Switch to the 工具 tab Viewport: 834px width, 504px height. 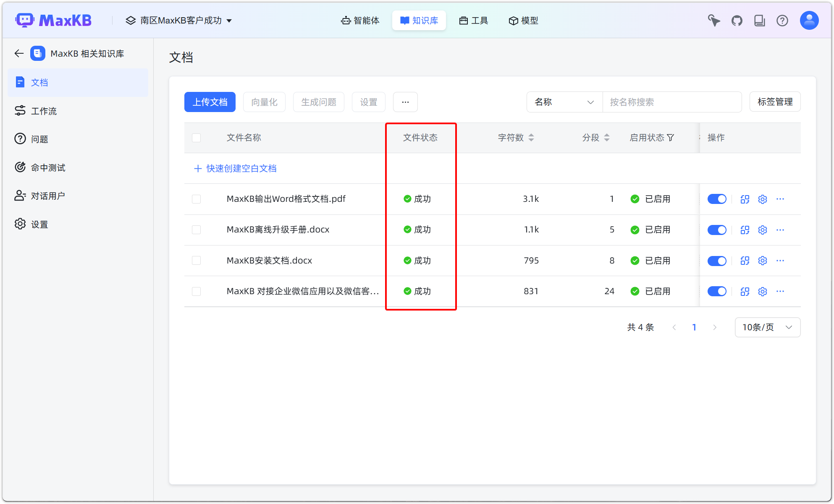tap(473, 20)
